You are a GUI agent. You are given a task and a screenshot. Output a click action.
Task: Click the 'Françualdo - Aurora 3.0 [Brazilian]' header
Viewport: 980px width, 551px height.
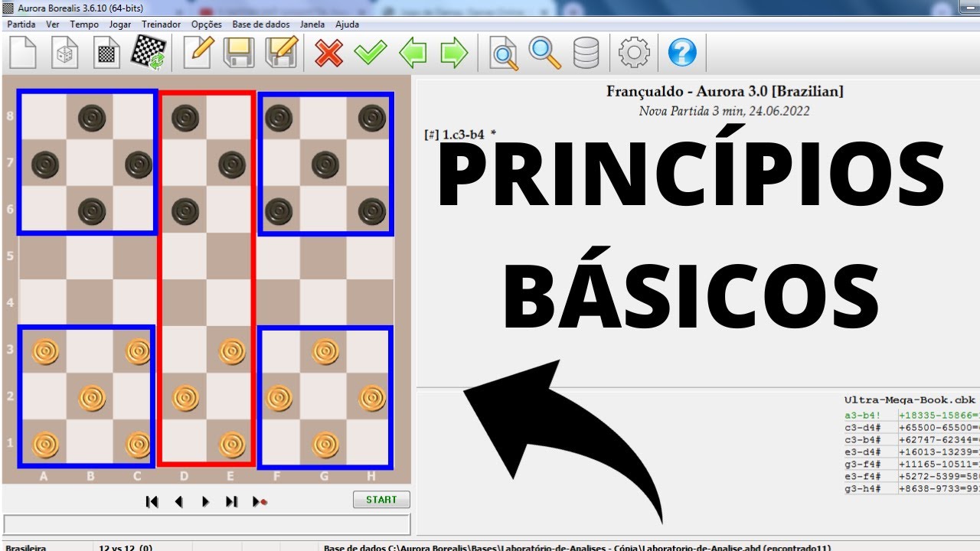(x=724, y=92)
